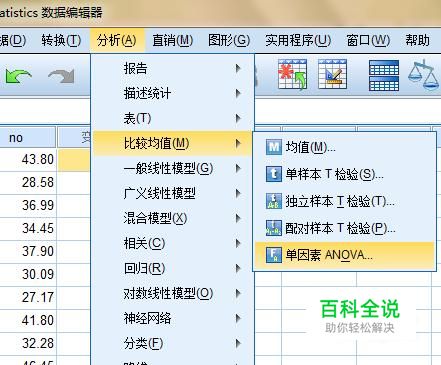The height and width of the screenshot is (365, 441).
Task: Select cell with value 32.28
Action: (28, 343)
